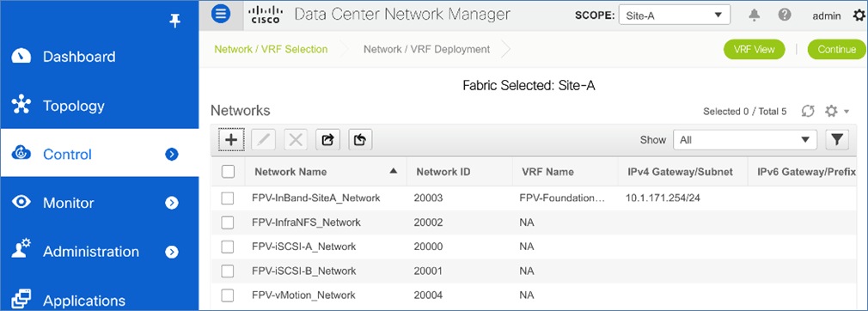
Task: Expand the Administration submenu chevron
Action: pyautogui.click(x=172, y=252)
